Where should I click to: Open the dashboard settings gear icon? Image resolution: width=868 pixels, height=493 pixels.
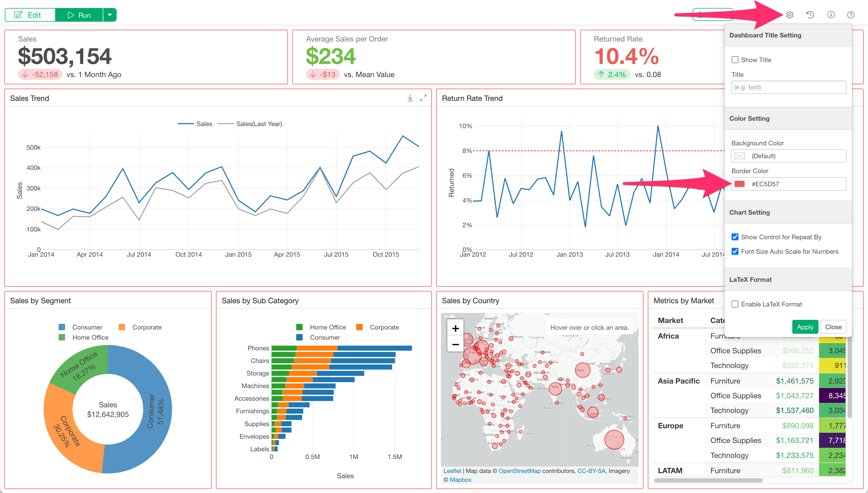(790, 15)
